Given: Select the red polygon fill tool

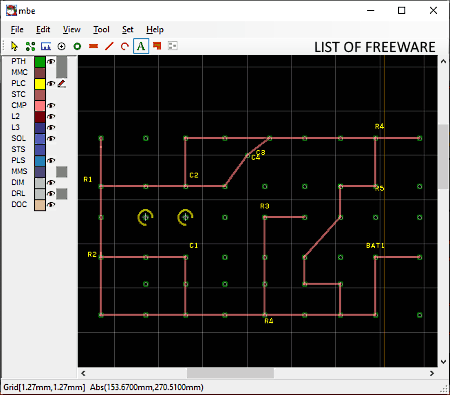Looking at the screenshot, I should tap(157, 46).
